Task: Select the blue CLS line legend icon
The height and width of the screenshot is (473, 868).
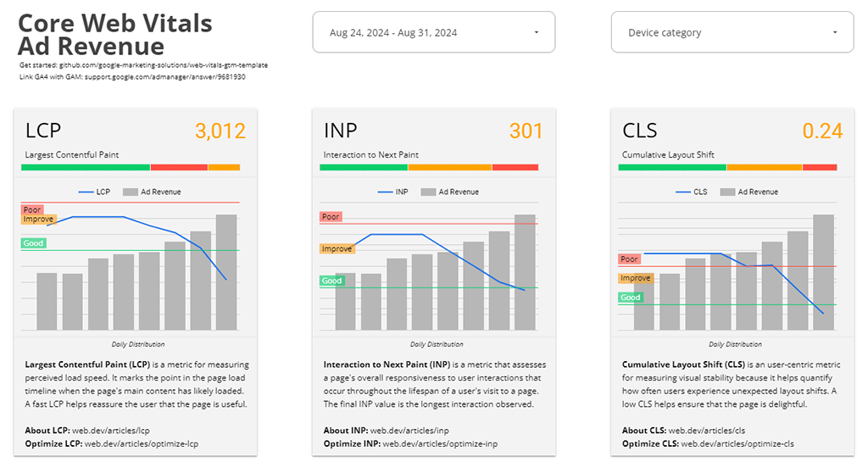Action: (x=683, y=192)
